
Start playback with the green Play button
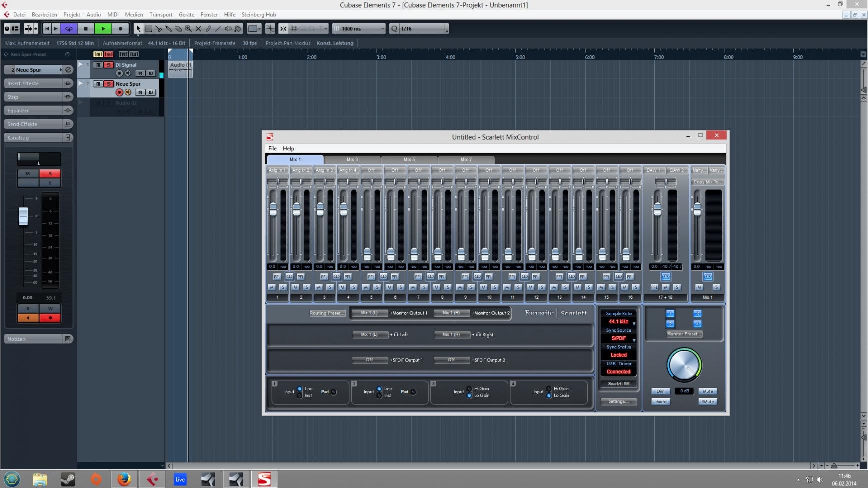click(x=103, y=29)
